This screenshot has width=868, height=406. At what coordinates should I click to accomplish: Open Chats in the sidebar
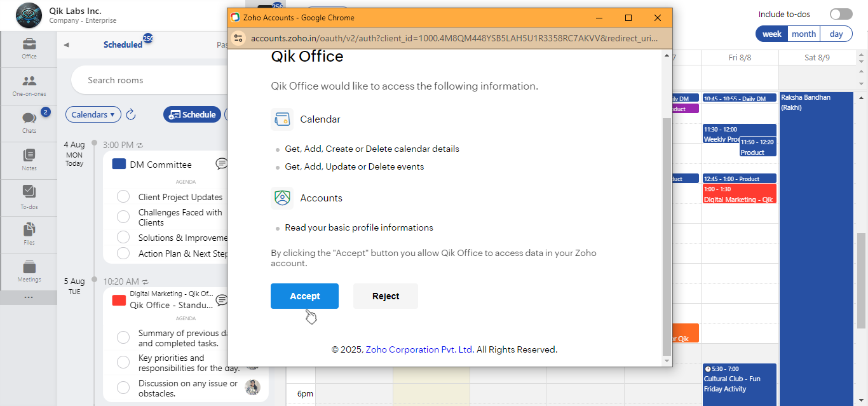[x=29, y=123]
